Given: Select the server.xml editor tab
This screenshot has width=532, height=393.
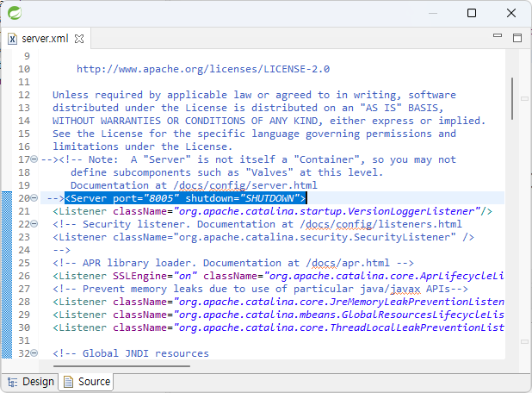Looking at the screenshot, I should tap(46, 39).
